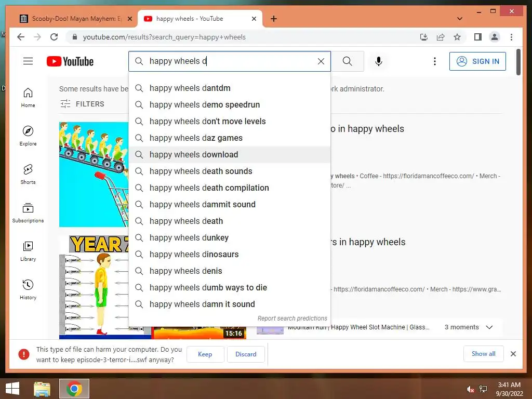Viewport: 532px width, 399px height.
Task: Select suggestion happy wheels damn it sound
Action: (x=230, y=304)
